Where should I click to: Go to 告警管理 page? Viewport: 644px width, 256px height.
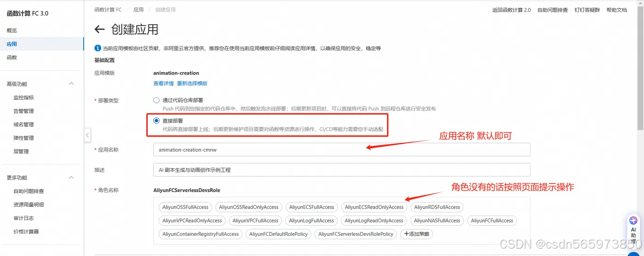(x=23, y=111)
